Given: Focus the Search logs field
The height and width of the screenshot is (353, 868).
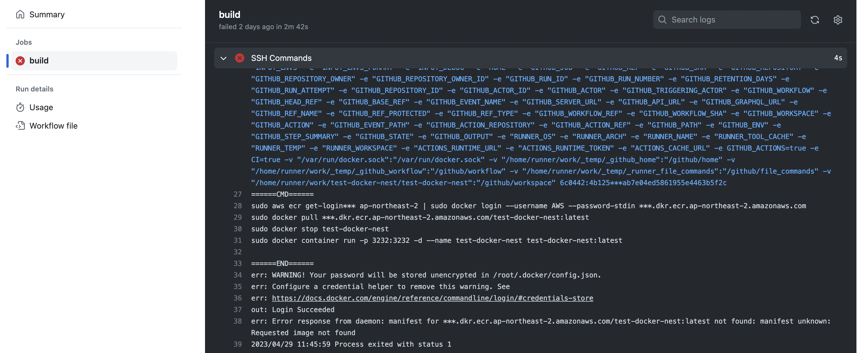Looking at the screenshot, I should 731,20.
